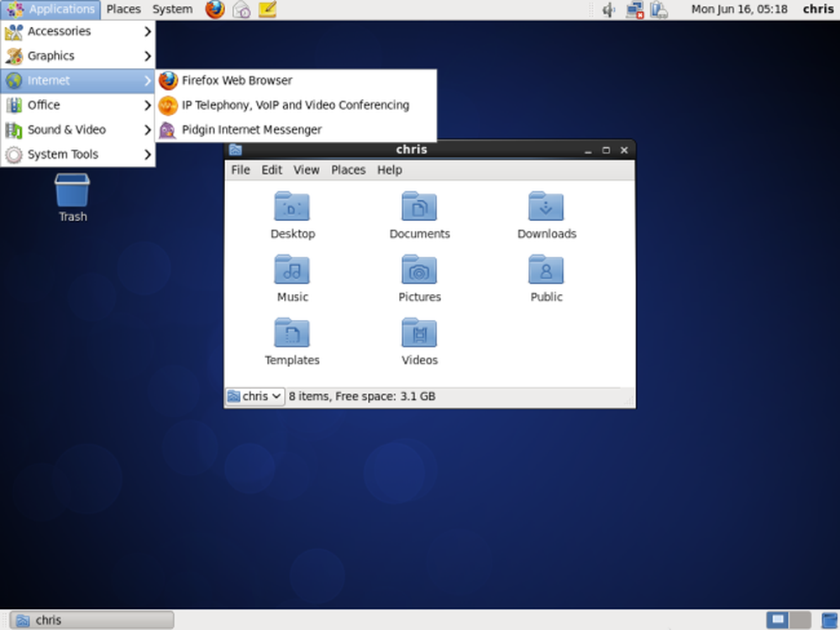This screenshot has height=630, width=840.
Task: Open the Trash icon on desktop
Action: point(72,197)
